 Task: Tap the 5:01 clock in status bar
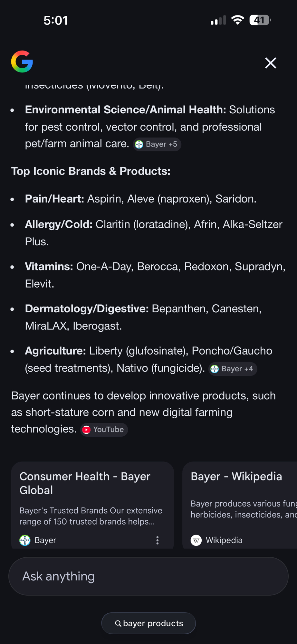(x=55, y=21)
